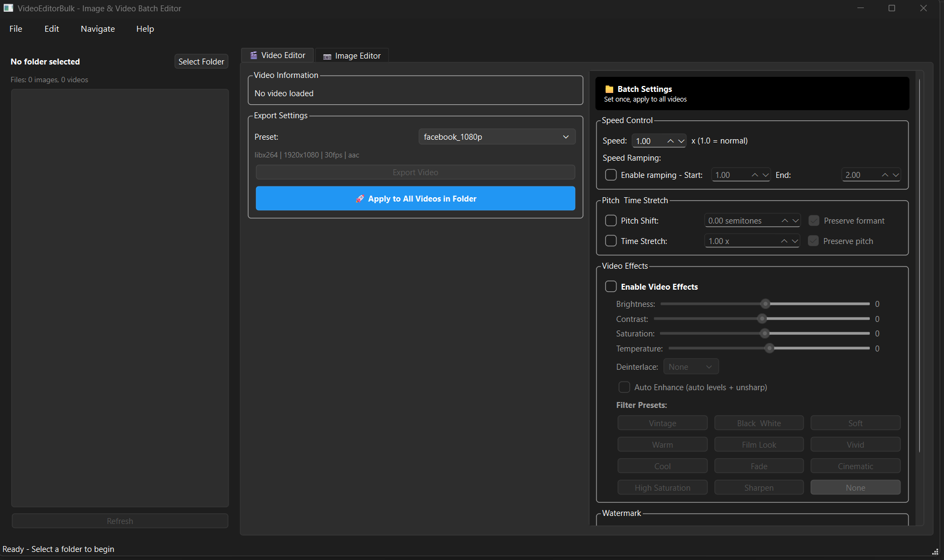
Task: Click the Temperature slider handle
Action: [770, 349]
